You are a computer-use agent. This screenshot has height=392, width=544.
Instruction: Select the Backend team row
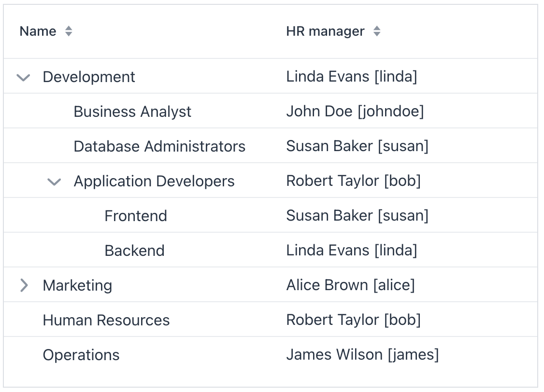click(x=134, y=251)
